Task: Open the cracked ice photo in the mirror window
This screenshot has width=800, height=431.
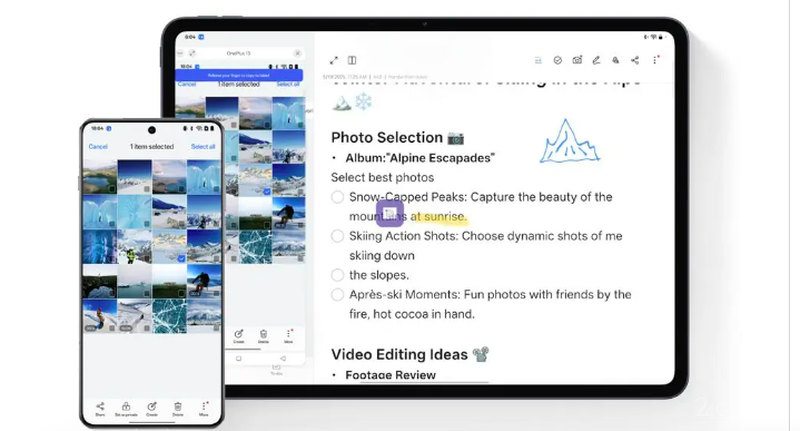Action: click(256, 247)
